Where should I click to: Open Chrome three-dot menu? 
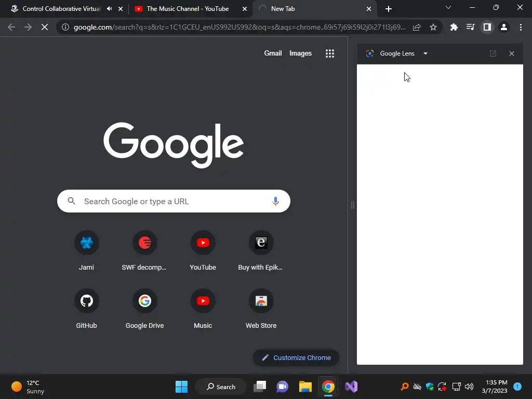[521, 27]
